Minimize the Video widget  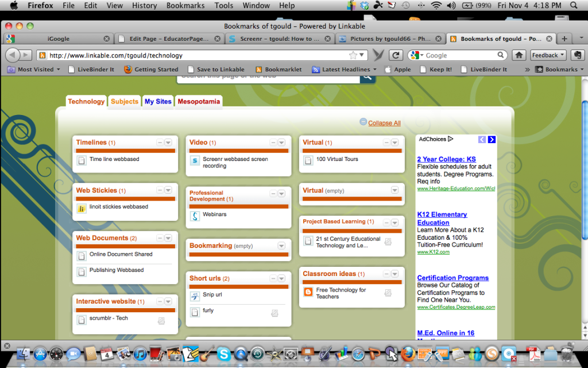273,143
